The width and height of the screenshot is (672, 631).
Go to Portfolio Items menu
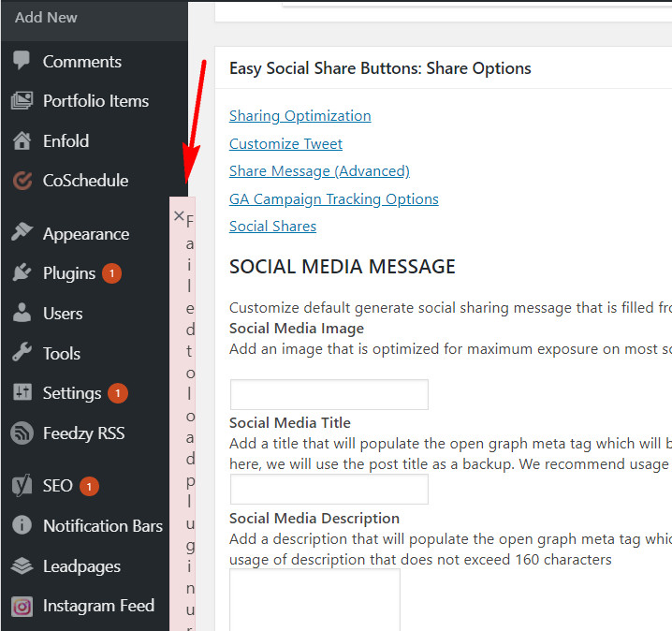tap(95, 101)
